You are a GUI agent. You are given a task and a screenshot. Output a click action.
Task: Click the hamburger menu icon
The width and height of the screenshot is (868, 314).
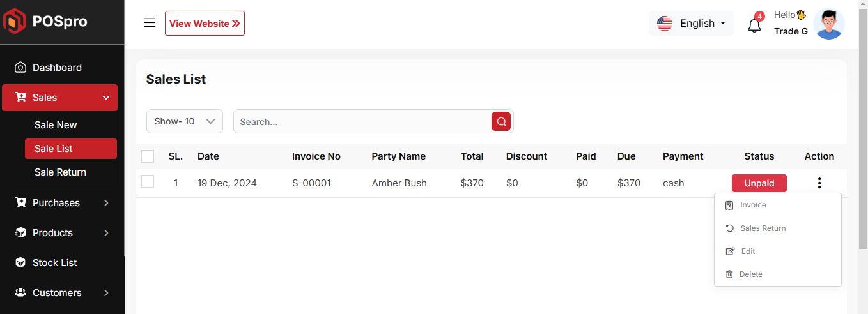pos(150,23)
